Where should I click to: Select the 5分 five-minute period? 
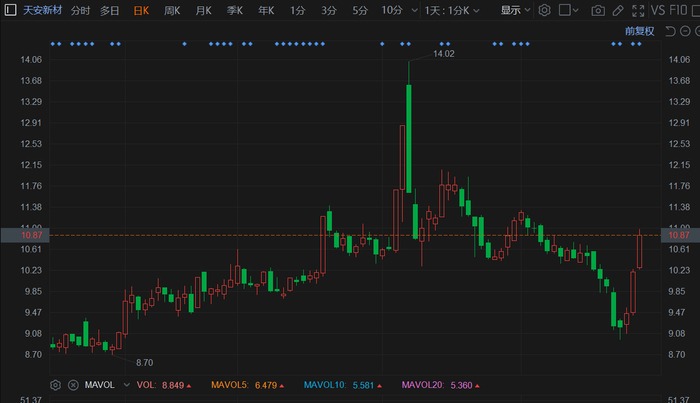point(360,10)
